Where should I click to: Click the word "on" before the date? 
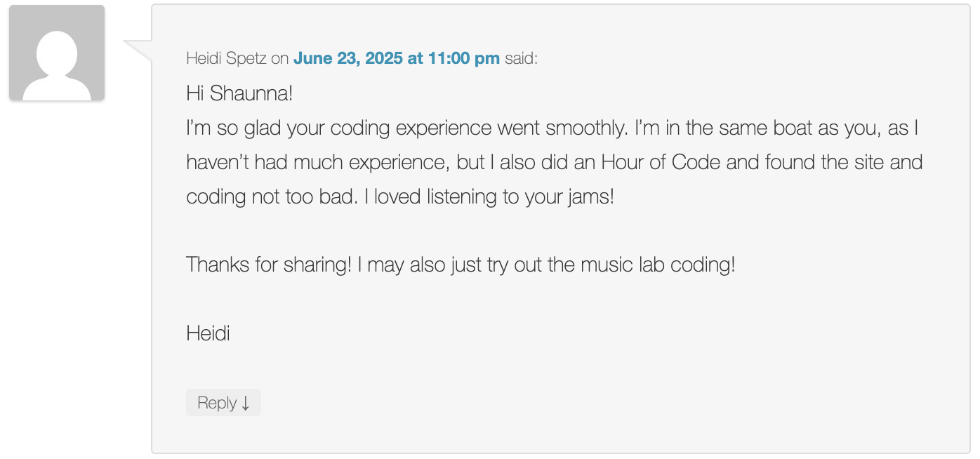pos(280,59)
